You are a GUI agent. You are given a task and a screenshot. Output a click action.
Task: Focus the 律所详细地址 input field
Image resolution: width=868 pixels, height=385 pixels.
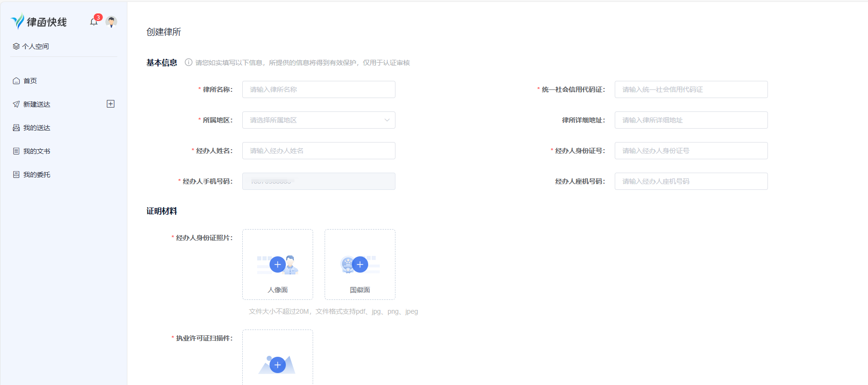(x=691, y=120)
